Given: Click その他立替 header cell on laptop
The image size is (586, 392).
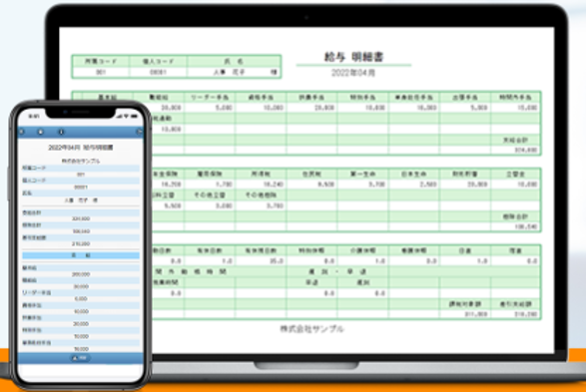Looking at the screenshot, I should click(x=210, y=195).
